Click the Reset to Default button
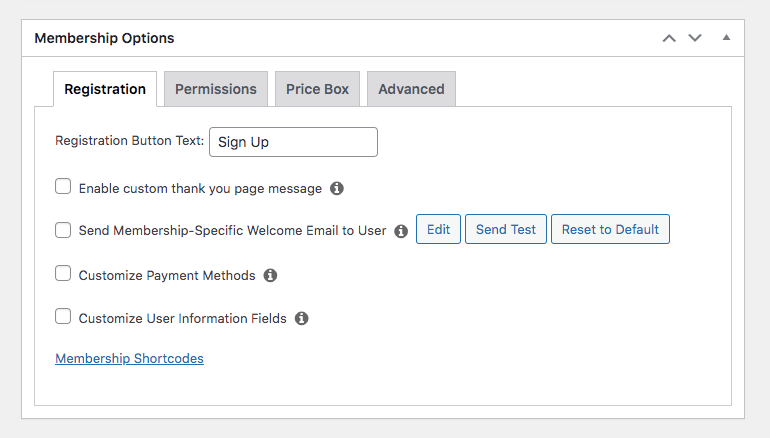Viewport: 770px width, 438px height. tap(610, 229)
